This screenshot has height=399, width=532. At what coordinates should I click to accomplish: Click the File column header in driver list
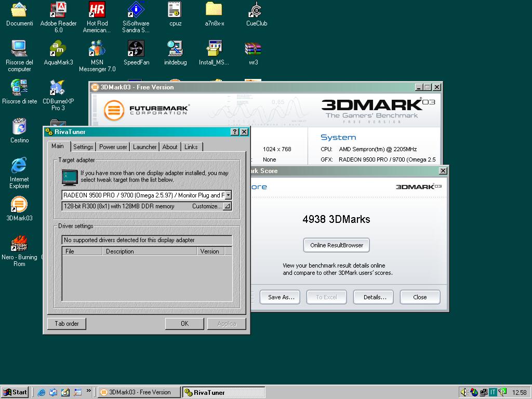82,251
